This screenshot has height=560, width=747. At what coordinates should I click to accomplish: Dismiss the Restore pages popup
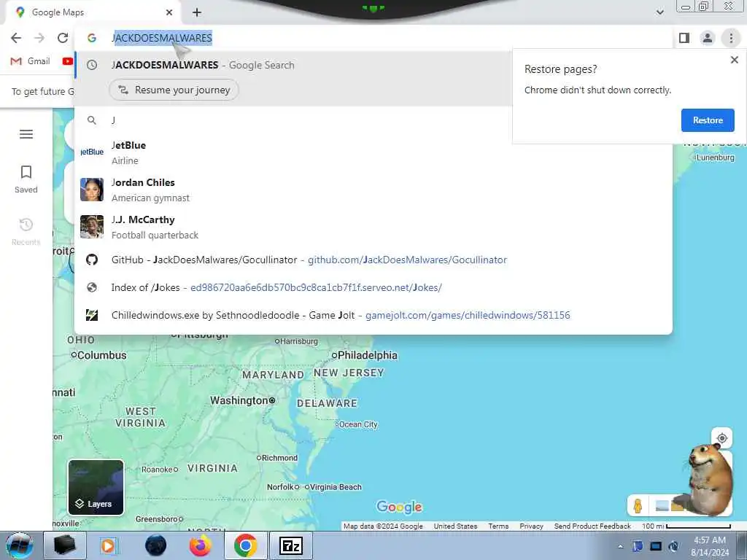click(x=734, y=60)
